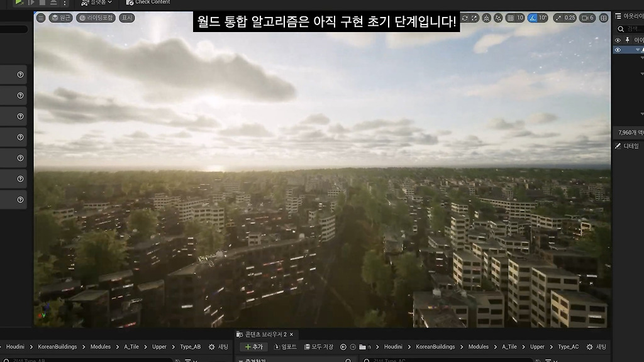Click Modules in right breadcrumb path
The width and height of the screenshot is (644, 362).
pos(479,347)
